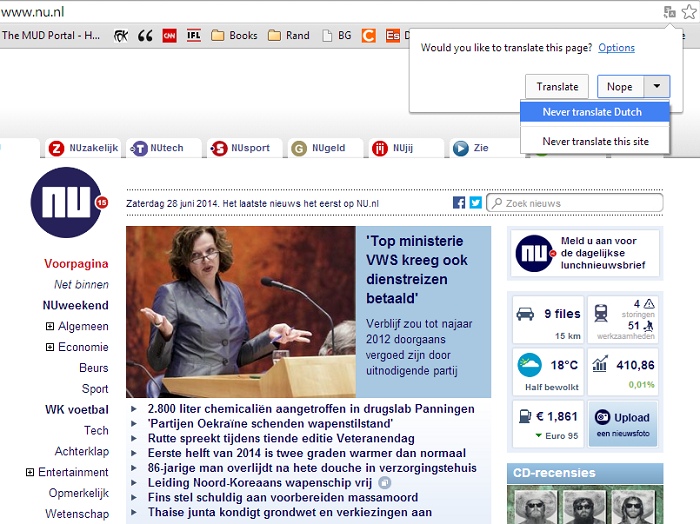700x524 pixels.
Task: Expand the Entertainment section in the sidebar
Action: tap(30, 472)
